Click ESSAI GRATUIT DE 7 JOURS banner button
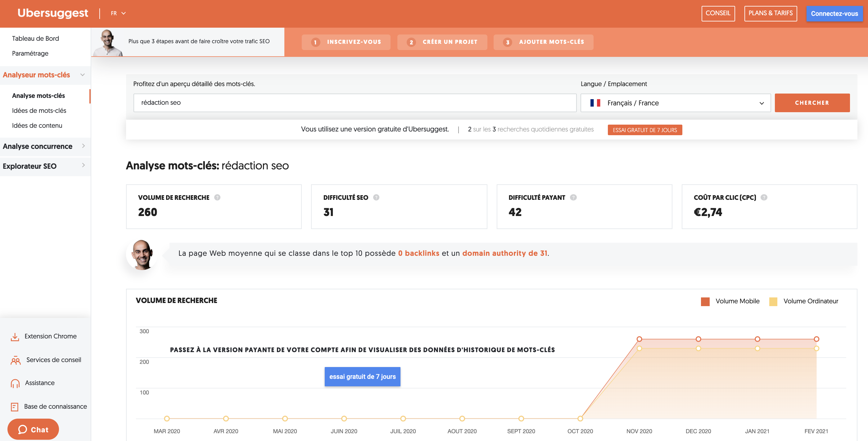 (644, 130)
